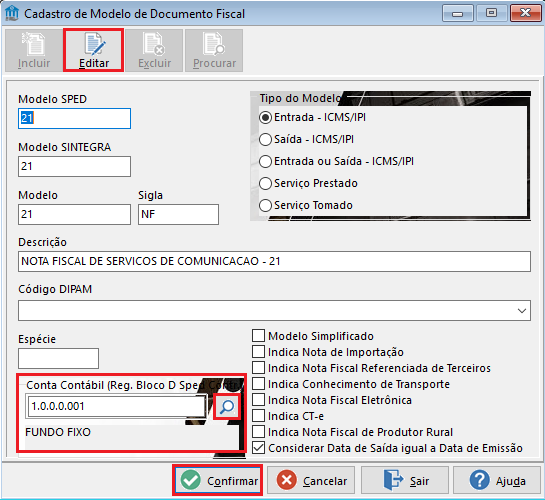Enable Modelo Simplificado checkbox
The width and height of the screenshot is (545, 500).
(x=258, y=336)
